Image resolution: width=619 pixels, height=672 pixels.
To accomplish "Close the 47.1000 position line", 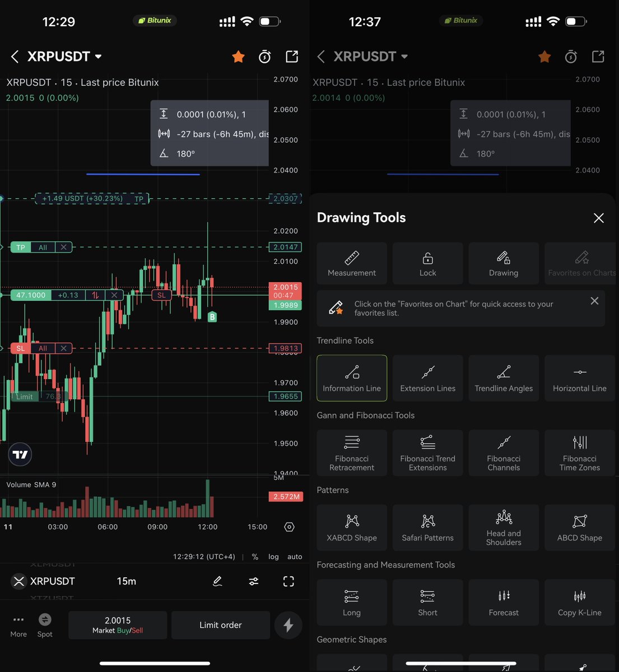I will click(x=114, y=295).
